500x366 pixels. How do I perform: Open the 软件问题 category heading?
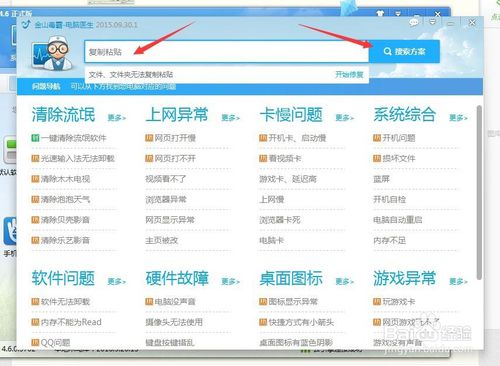click(x=63, y=278)
